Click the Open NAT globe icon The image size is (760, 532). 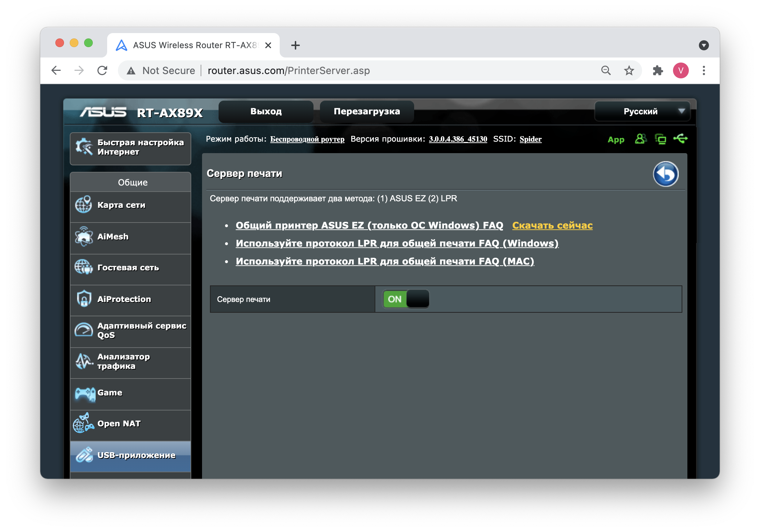tap(83, 423)
